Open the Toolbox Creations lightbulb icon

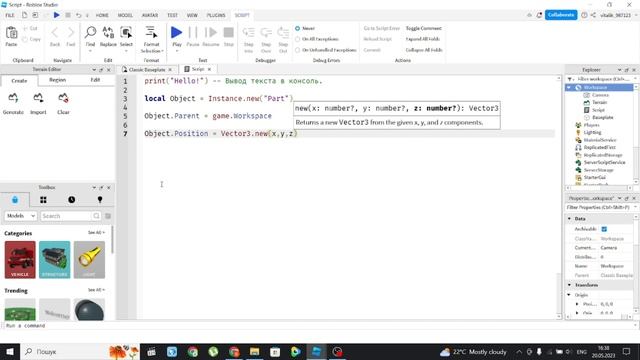pyautogui.click(x=100, y=200)
